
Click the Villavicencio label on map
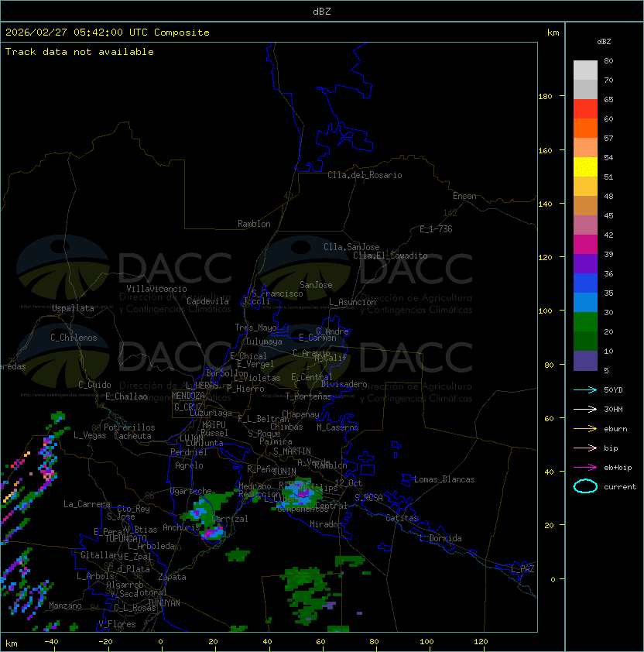point(156,289)
